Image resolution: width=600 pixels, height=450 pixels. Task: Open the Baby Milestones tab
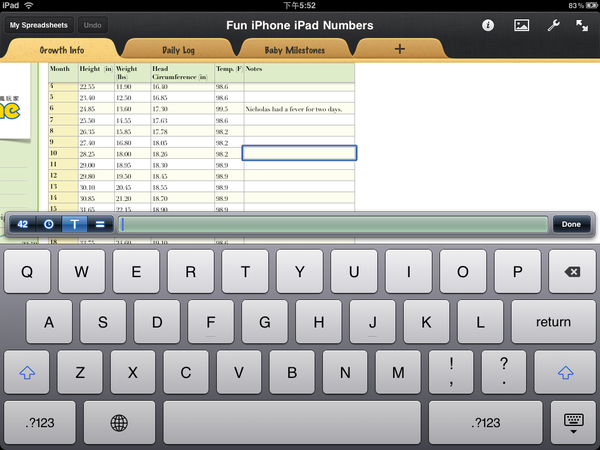(x=295, y=50)
